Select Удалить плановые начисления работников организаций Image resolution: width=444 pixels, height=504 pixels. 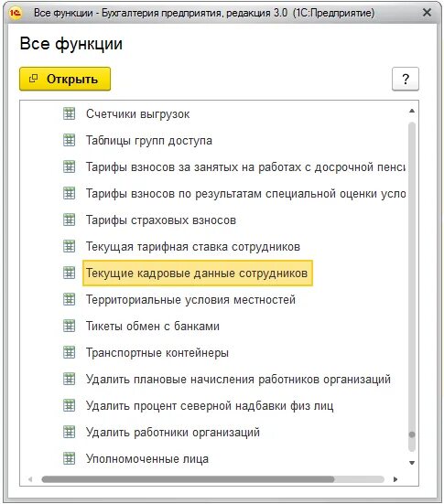click(238, 380)
